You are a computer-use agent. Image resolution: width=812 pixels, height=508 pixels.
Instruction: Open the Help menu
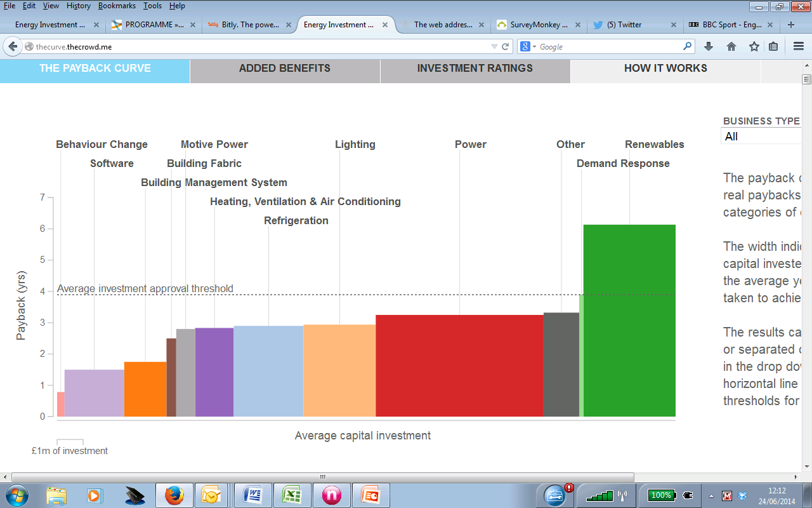[177, 6]
